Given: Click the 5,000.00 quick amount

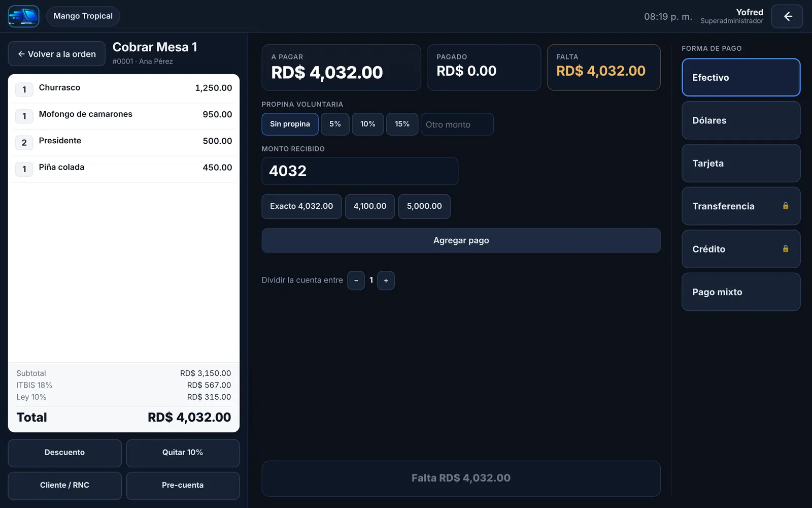Looking at the screenshot, I should (424, 206).
